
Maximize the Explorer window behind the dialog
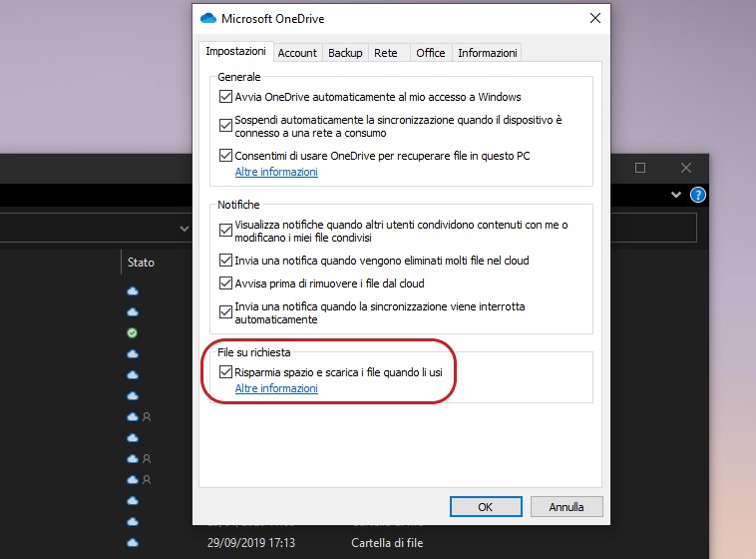click(639, 168)
